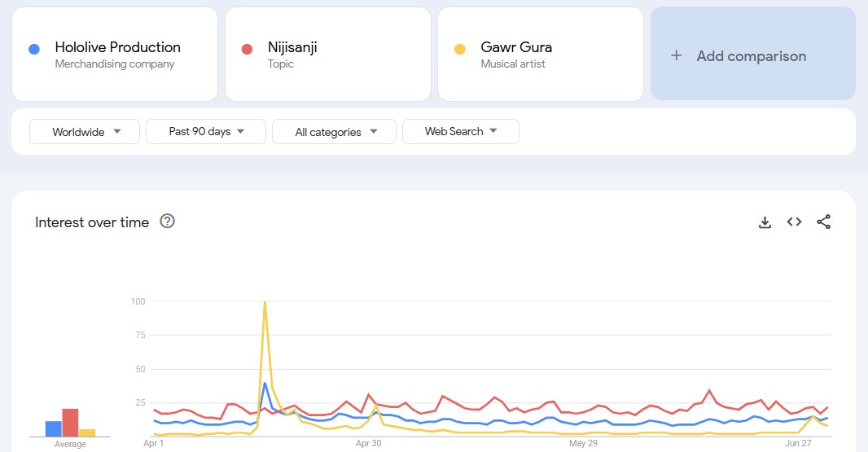
Task: Click the 'Merchandising company' subtitle
Action: coord(115,64)
